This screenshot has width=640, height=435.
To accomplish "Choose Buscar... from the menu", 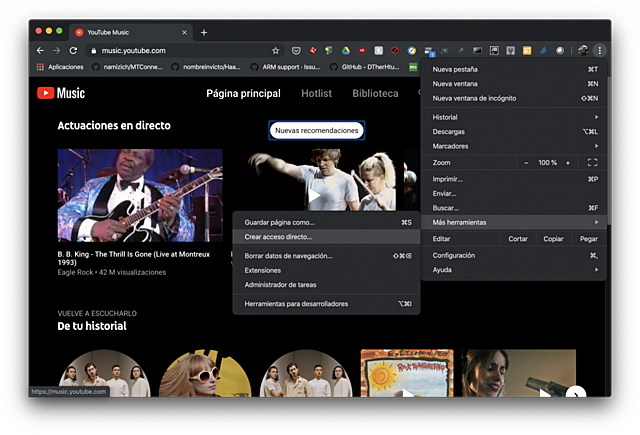I will point(513,208).
